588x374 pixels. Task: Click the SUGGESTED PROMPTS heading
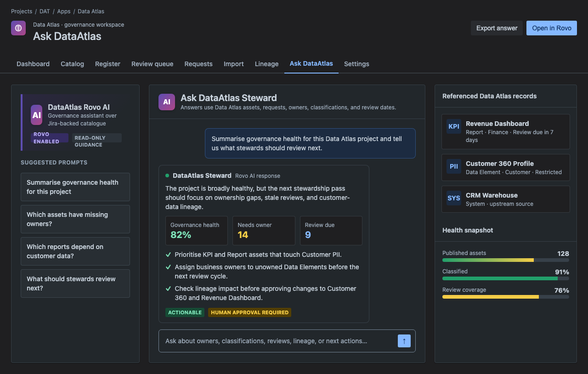pyautogui.click(x=54, y=163)
